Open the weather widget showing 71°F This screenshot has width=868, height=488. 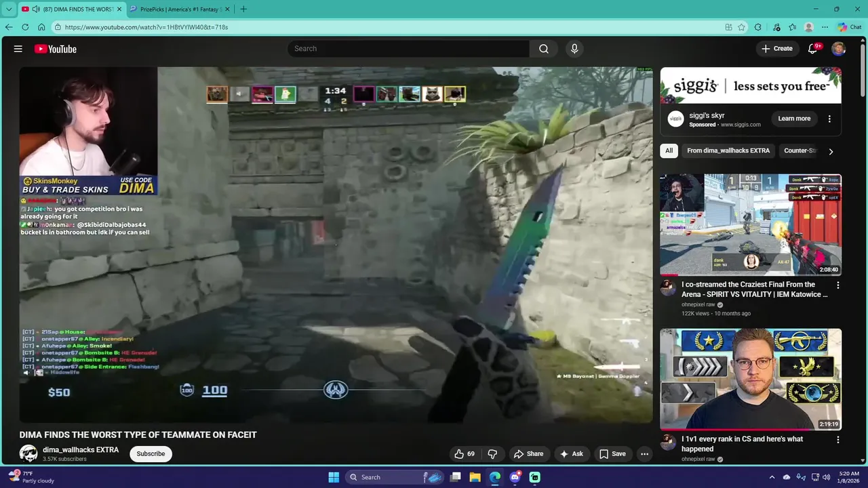(x=30, y=477)
